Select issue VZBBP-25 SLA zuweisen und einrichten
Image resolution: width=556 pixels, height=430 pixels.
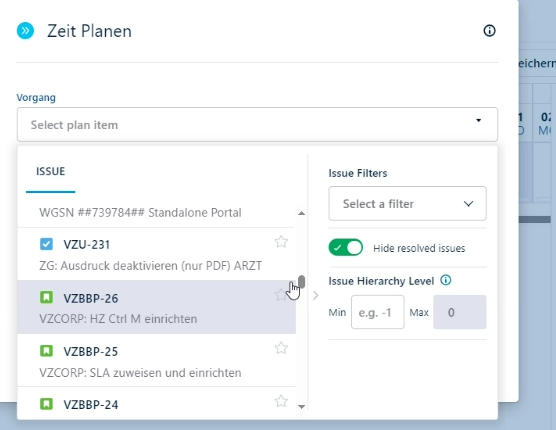pyautogui.click(x=156, y=360)
